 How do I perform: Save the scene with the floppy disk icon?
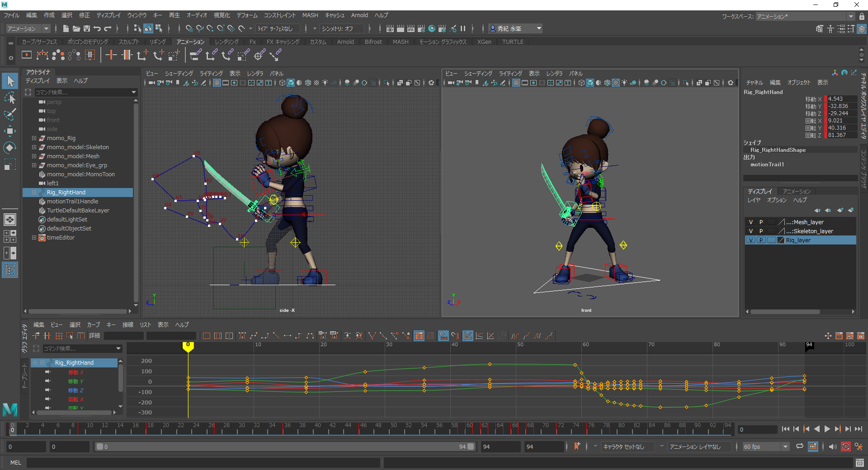click(87, 28)
